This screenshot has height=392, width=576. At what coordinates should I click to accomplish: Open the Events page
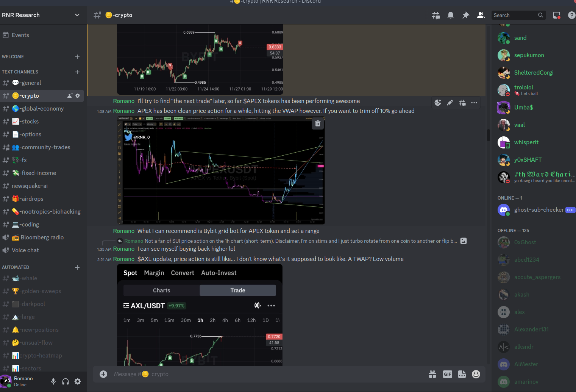(x=42, y=35)
